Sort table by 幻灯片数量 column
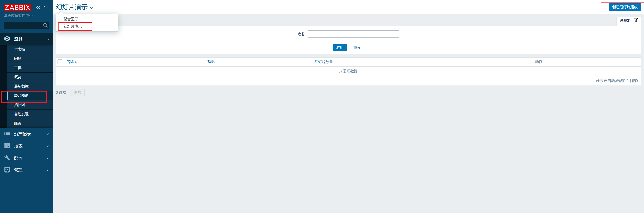 tap(324, 62)
